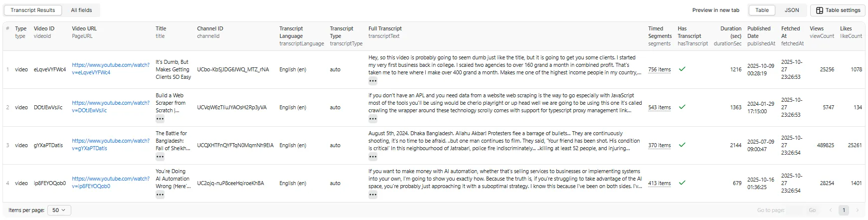Open the 756 items timed segments link

coord(659,69)
